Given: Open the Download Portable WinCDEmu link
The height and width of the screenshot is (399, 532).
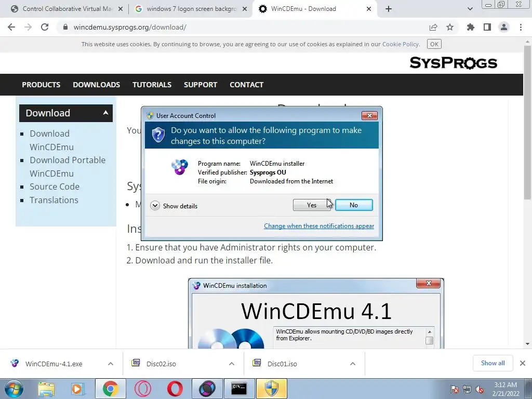Looking at the screenshot, I should [x=68, y=167].
